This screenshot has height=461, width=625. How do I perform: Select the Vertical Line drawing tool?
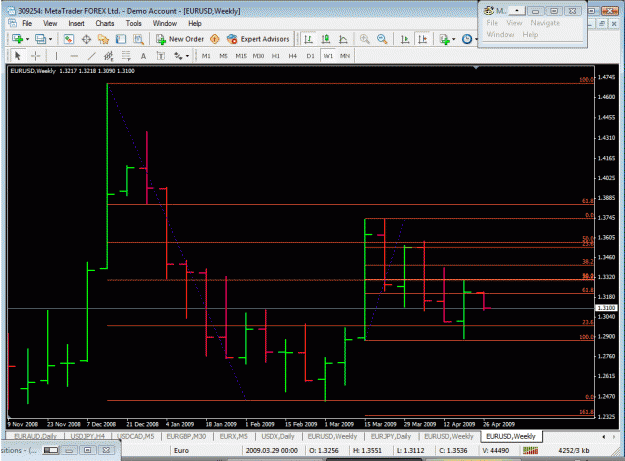coord(57,56)
